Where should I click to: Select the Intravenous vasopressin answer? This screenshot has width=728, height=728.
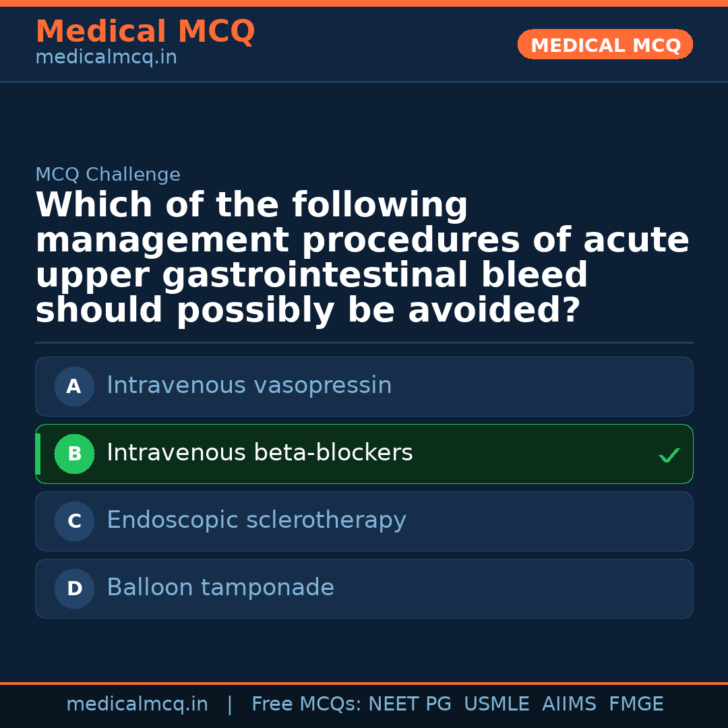tap(249, 386)
